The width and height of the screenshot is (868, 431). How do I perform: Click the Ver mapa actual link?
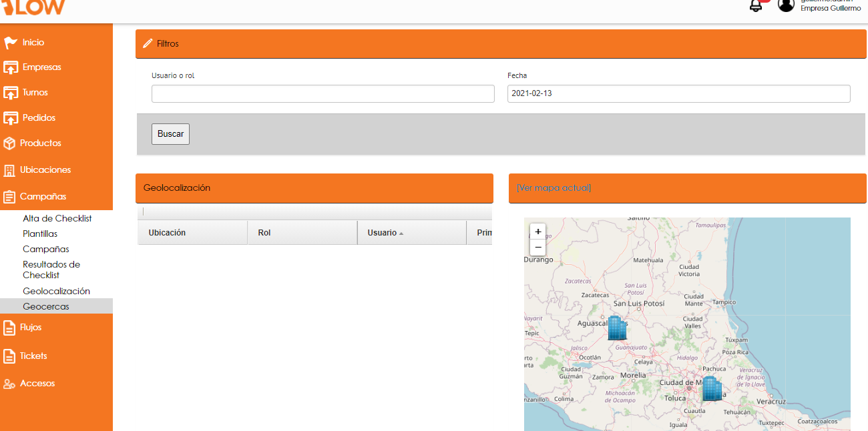pos(554,188)
